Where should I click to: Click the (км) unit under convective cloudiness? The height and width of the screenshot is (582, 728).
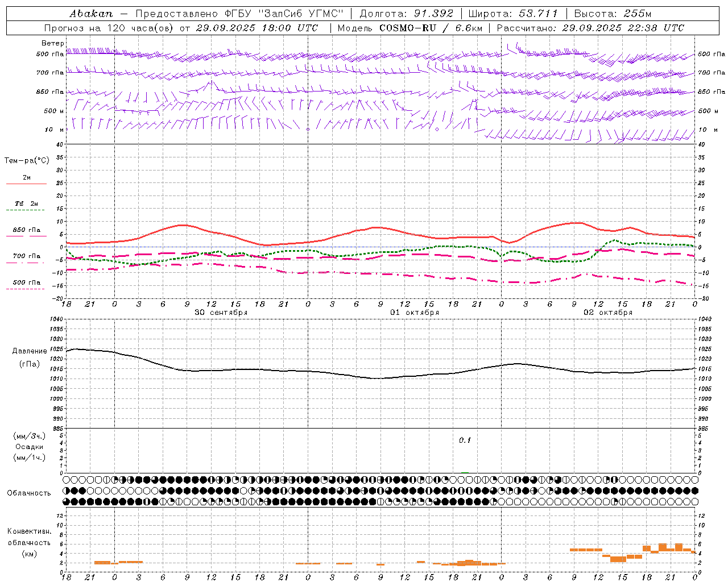(29, 554)
